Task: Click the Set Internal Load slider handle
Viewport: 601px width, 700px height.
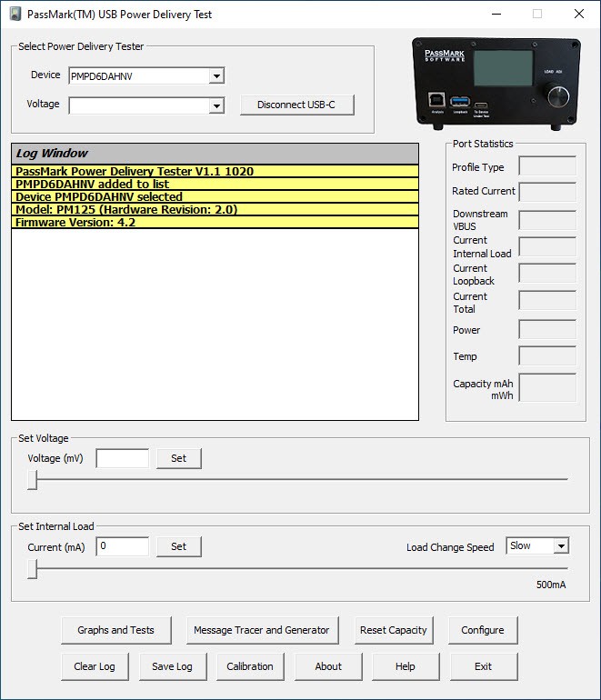Action: pyautogui.click(x=32, y=569)
